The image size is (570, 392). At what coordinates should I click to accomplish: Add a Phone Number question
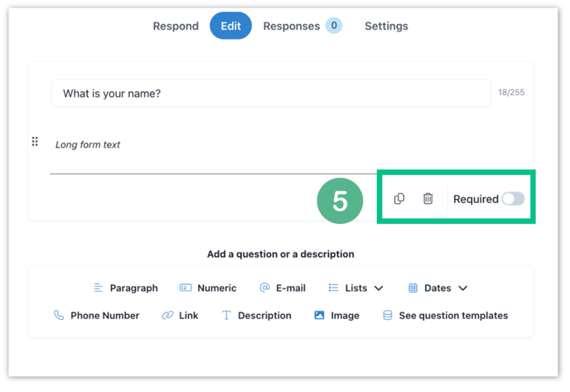[x=96, y=315]
